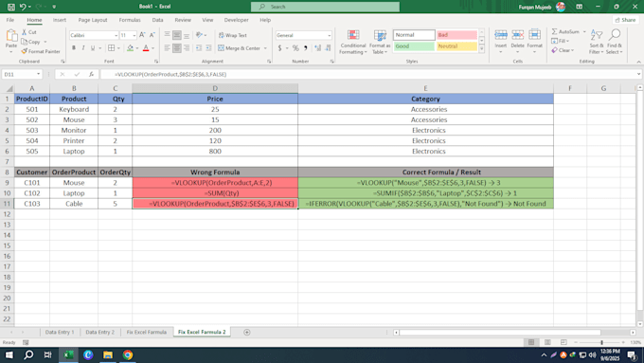The width and height of the screenshot is (644, 363).
Task: Select the Format Painter tool
Action: point(41,51)
